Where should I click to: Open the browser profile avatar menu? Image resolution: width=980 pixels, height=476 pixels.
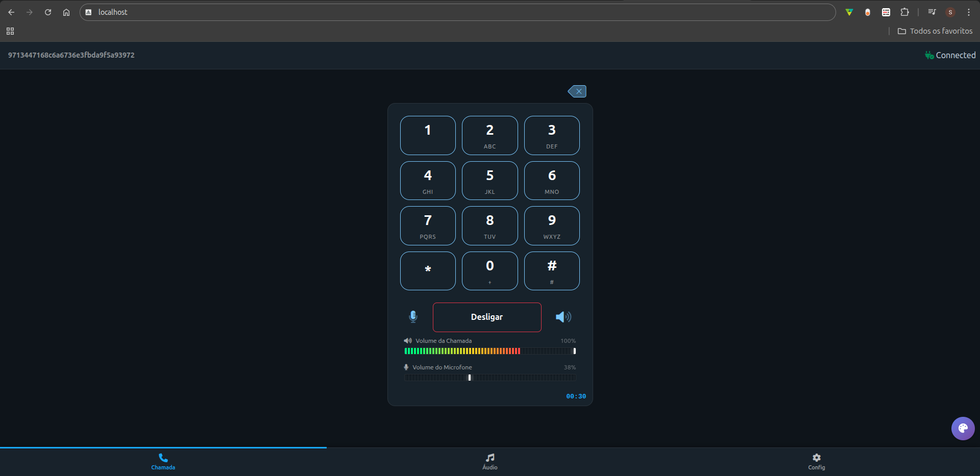[x=950, y=12]
